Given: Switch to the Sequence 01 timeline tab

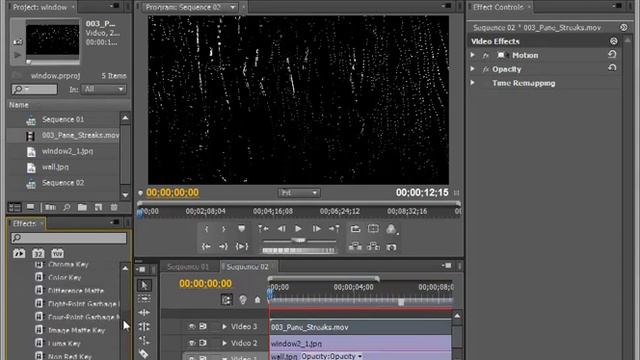Looking at the screenshot, I should point(188,267).
